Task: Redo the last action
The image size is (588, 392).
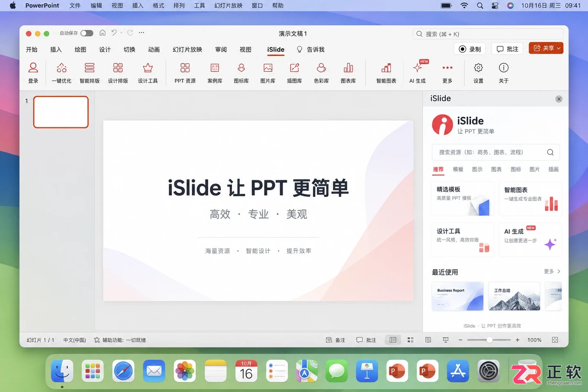Action: (130, 33)
